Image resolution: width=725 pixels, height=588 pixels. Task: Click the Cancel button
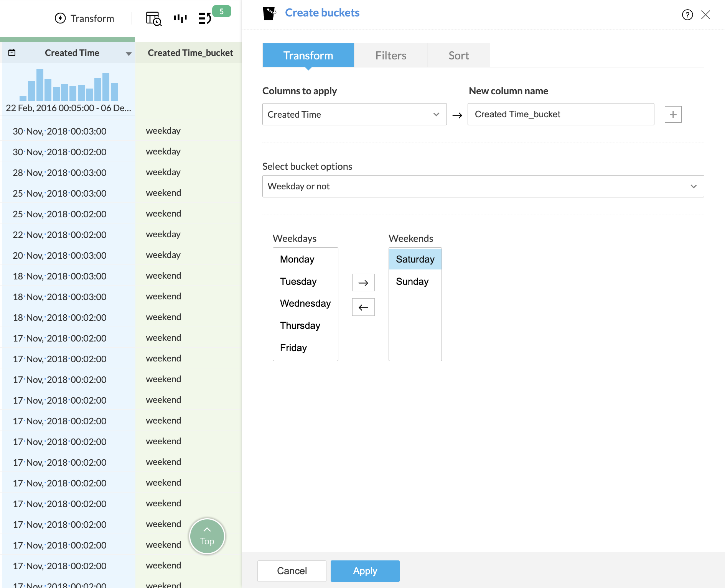click(292, 571)
